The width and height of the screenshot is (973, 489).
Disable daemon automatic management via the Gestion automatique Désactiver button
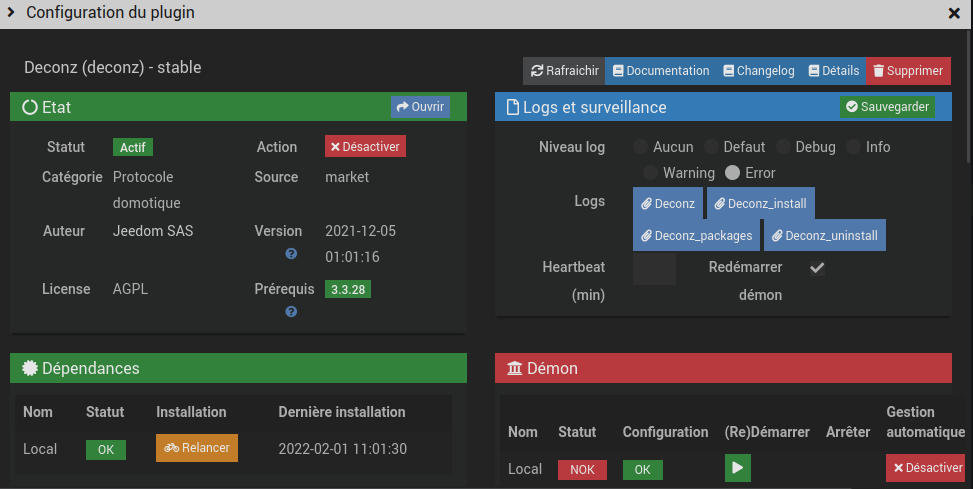926,468
